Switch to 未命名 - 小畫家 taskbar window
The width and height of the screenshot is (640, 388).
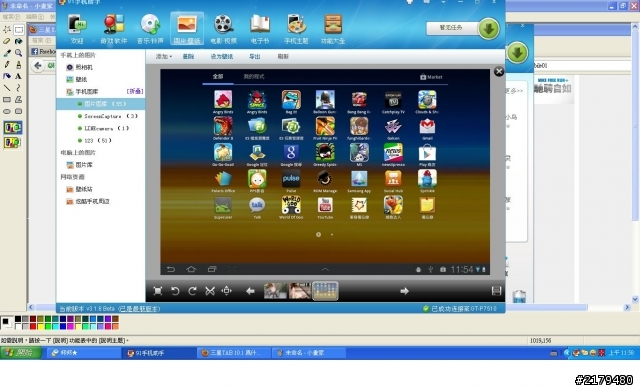(309, 353)
